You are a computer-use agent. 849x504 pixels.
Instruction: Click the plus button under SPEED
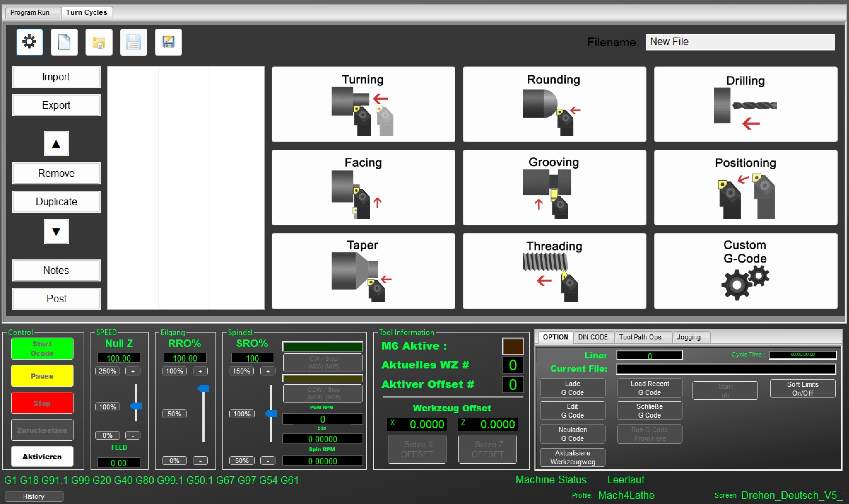point(133,371)
